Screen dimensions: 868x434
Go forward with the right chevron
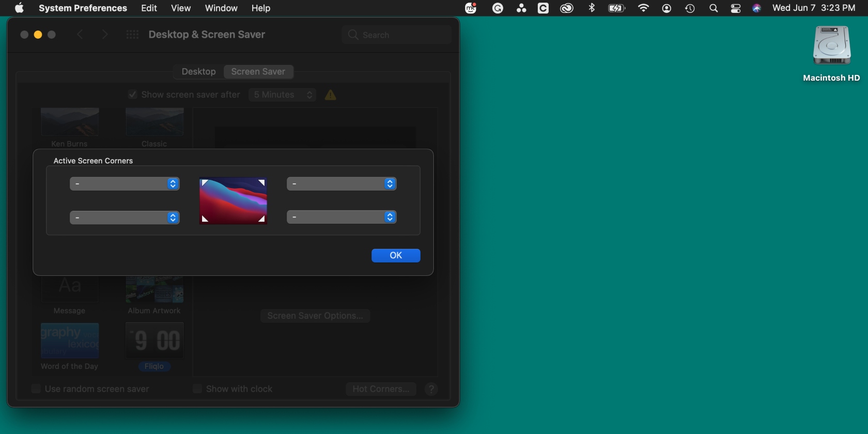(x=105, y=35)
